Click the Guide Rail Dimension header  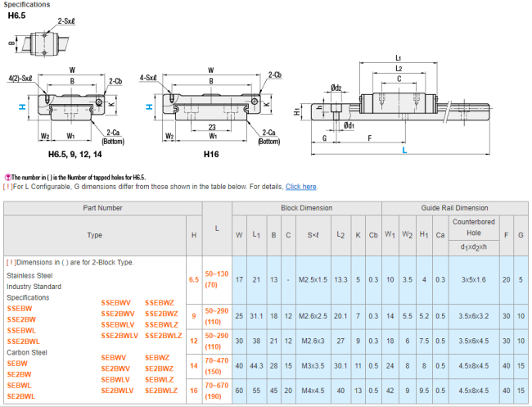point(454,208)
